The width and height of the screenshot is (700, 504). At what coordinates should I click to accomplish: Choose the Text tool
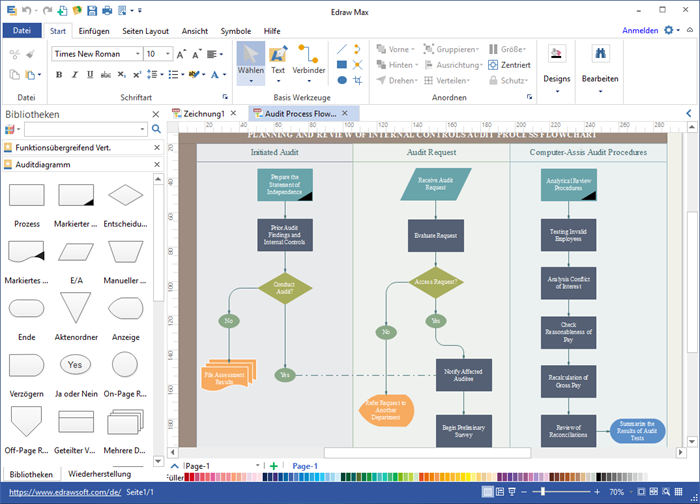coord(278,62)
